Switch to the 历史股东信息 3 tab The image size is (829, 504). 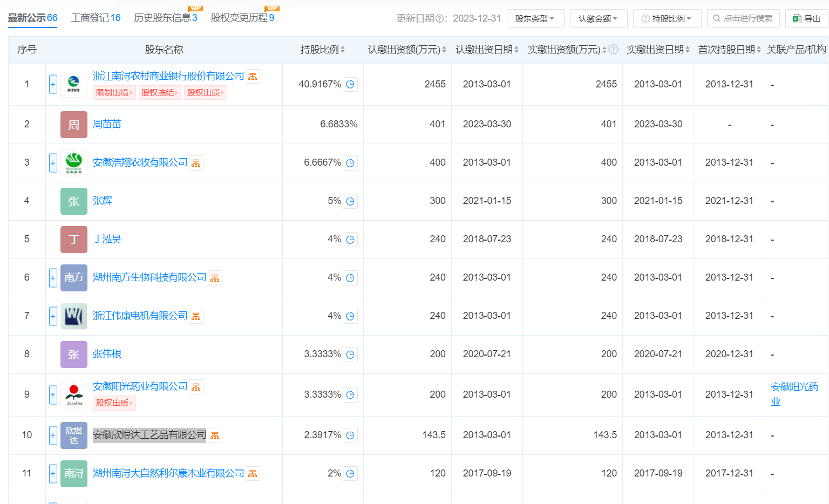(x=166, y=18)
